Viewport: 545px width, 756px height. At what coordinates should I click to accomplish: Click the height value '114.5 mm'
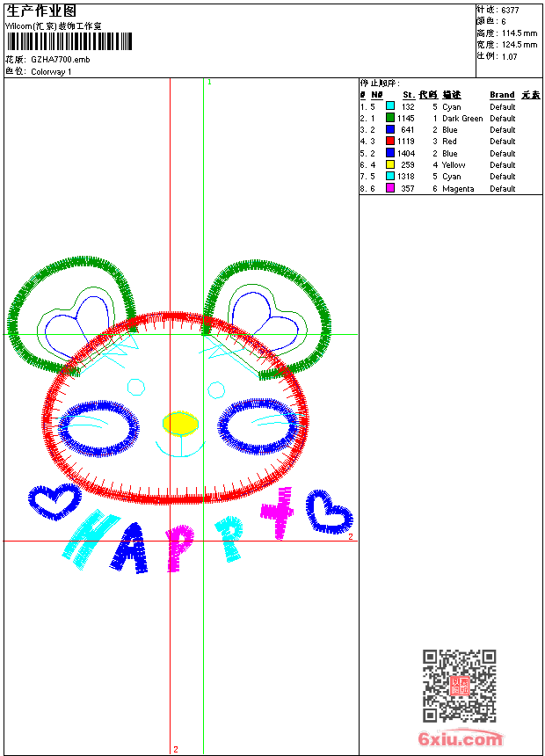(520, 33)
